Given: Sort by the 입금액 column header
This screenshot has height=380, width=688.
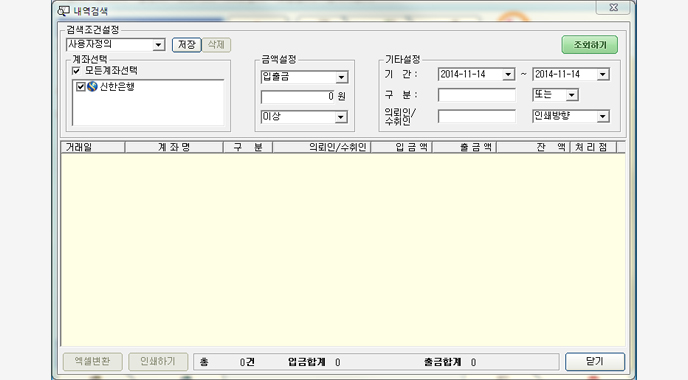Looking at the screenshot, I should click(401, 147).
